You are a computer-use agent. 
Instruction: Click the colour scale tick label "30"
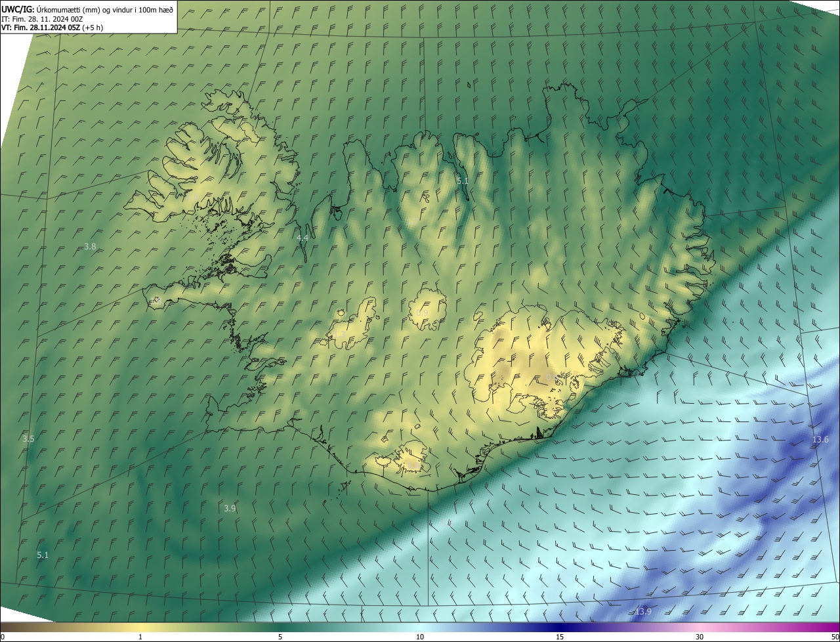click(x=700, y=637)
